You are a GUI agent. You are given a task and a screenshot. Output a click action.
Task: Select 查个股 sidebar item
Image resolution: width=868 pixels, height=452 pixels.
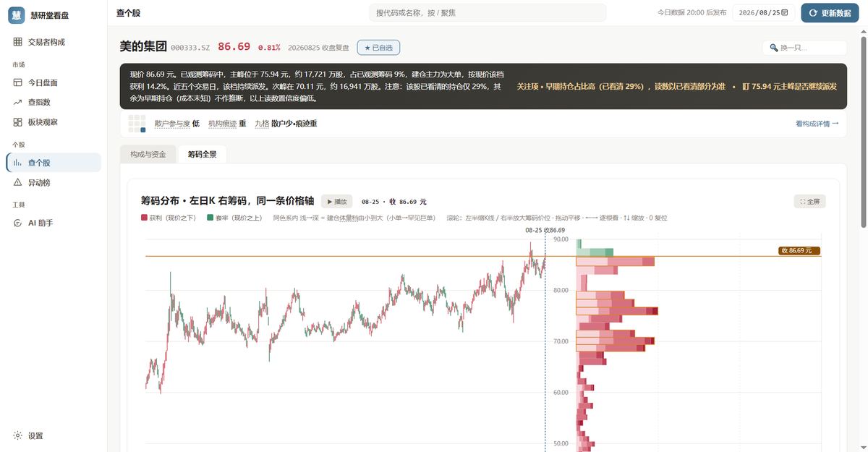click(x=54, y=163)
